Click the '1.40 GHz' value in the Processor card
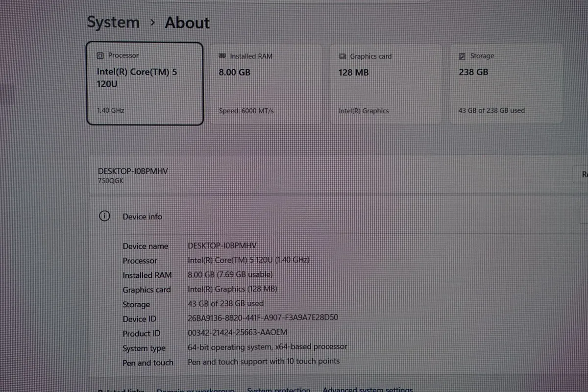This screenshot has width=588, height=392. [x=110, y=110]
